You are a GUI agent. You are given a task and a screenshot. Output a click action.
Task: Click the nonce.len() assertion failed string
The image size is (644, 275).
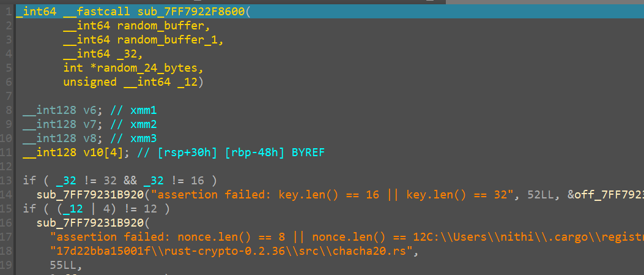245,237
